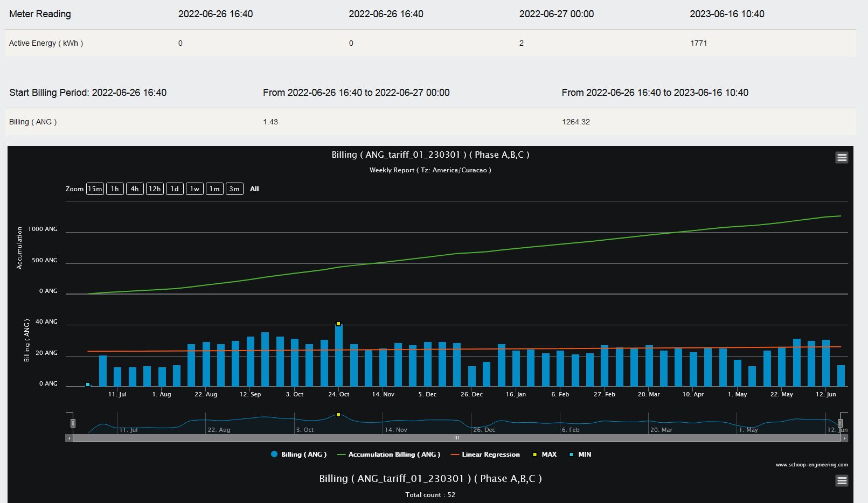The height and width of the screenshot is (503, 868).
Task: Set zoom range to 1d
Action: 175,189
